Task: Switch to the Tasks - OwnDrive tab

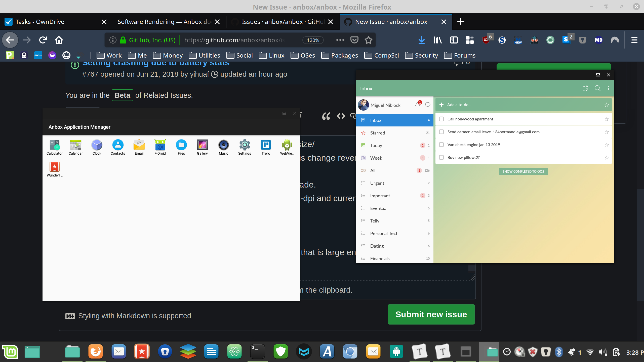Action: point(39,22)
